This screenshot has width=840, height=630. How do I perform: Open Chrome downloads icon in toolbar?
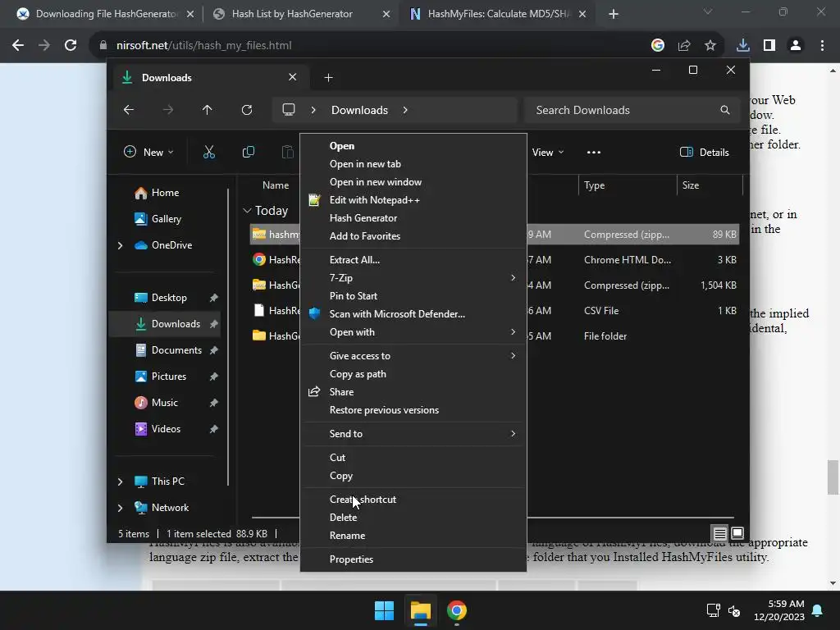742,46
